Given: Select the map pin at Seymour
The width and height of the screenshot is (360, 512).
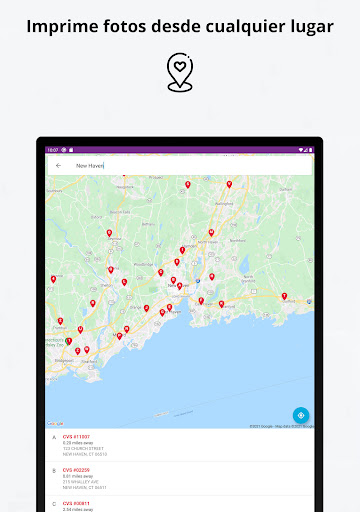Looking at the screenshot, I should point(109,233).
